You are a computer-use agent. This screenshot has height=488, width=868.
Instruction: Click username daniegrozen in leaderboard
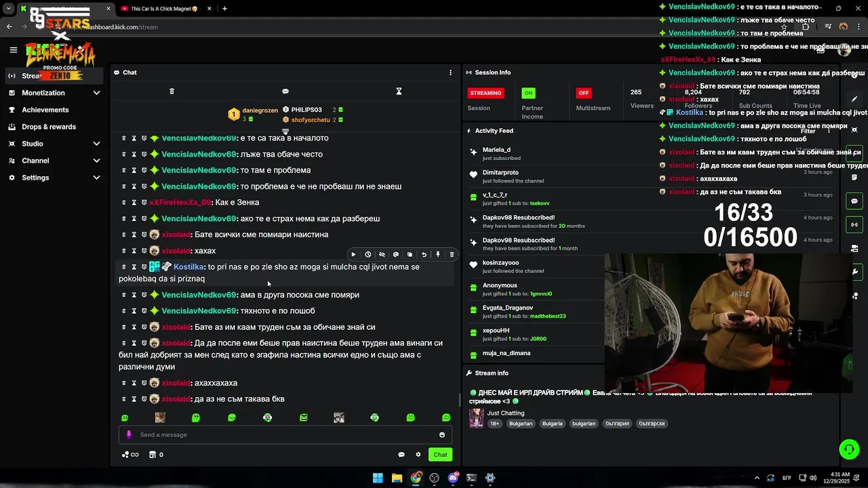point(260,110)
